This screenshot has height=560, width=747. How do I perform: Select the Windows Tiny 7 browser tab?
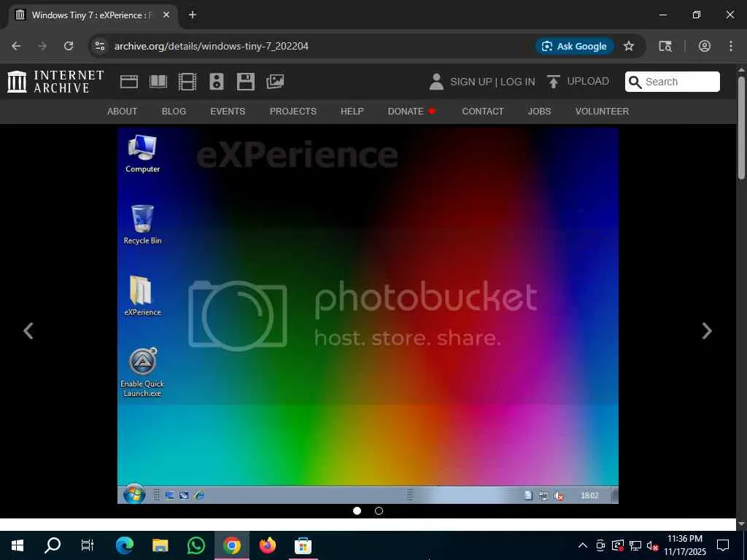tap(93, 15)
